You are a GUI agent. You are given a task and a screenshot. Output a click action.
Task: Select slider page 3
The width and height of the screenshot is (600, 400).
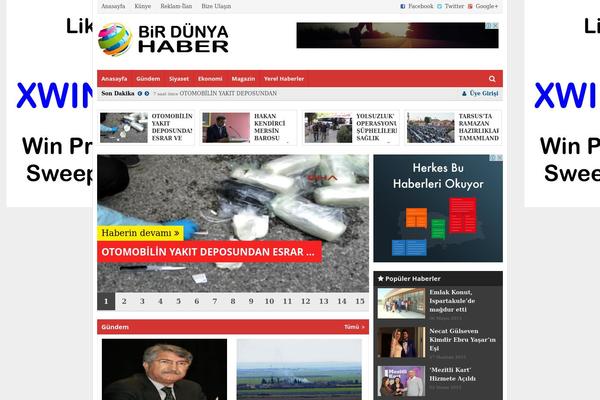(142, 301)
